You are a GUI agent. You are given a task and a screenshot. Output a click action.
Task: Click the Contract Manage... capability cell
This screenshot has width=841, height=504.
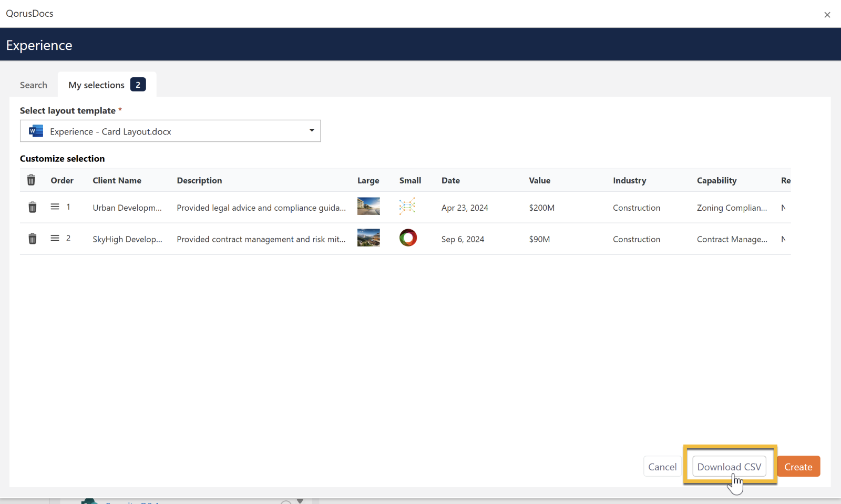point(732,239)
